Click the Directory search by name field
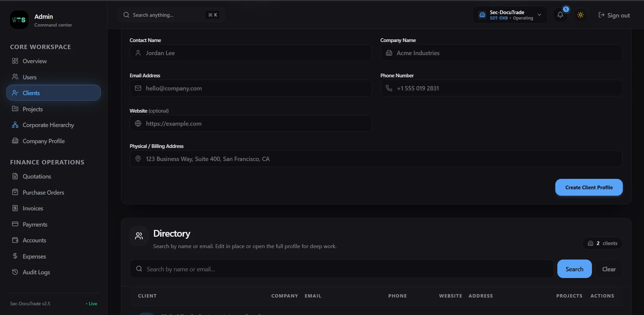The image size is (644, 315). coord(341,269)
